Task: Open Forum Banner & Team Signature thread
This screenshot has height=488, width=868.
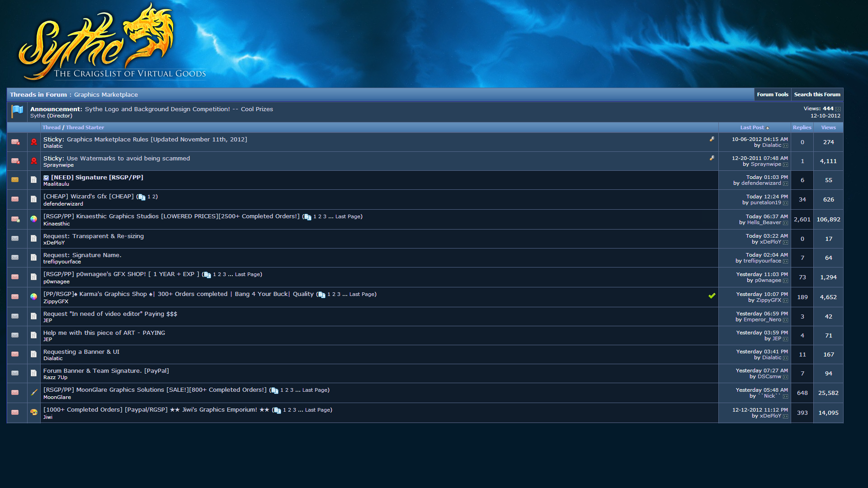Action: point(106,371)
